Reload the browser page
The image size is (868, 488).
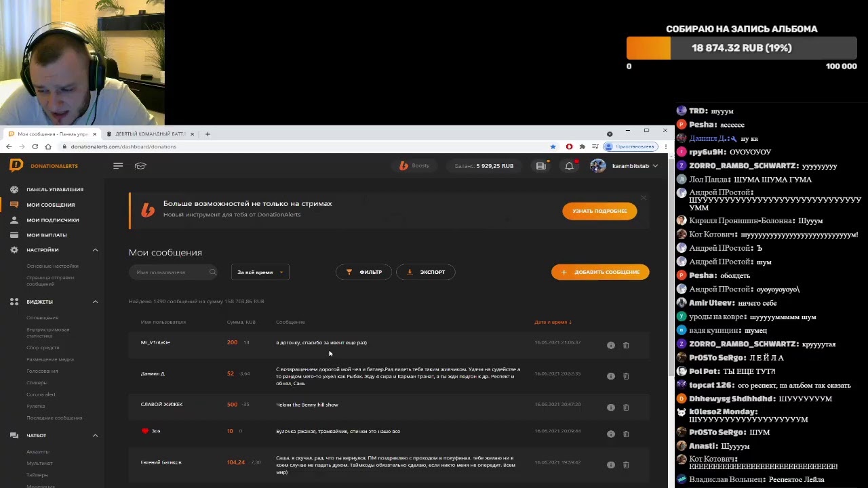click(x=35, y=146)
